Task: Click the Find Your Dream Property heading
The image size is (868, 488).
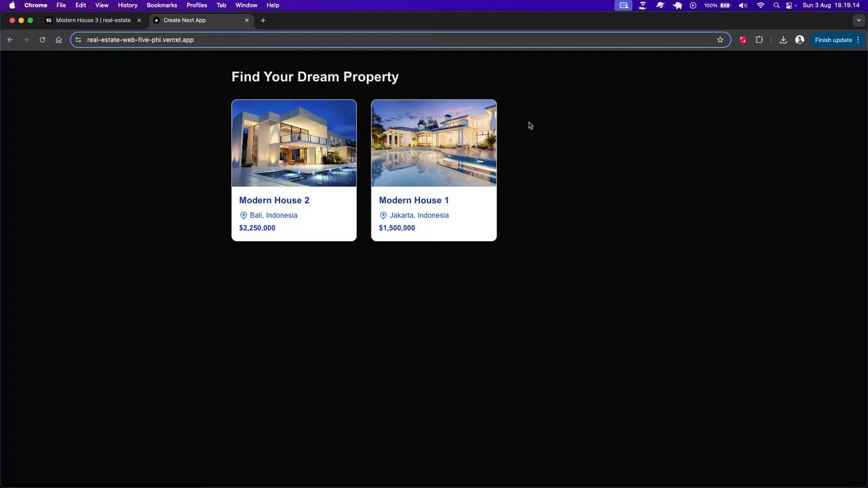Action: coord(315,77)
